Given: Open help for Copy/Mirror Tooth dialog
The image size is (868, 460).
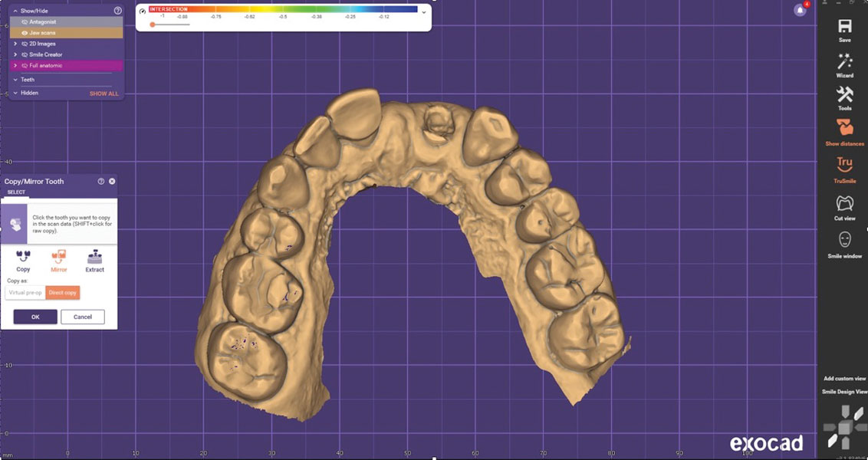Looking at the screenshot, I should 101,181.
